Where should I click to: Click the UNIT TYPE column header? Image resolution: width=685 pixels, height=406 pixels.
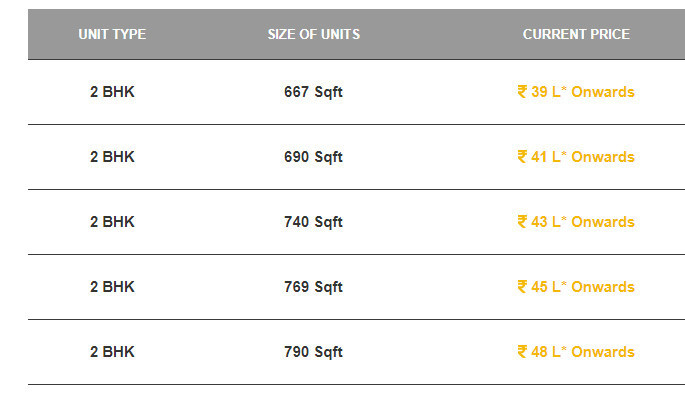(112, 34)
